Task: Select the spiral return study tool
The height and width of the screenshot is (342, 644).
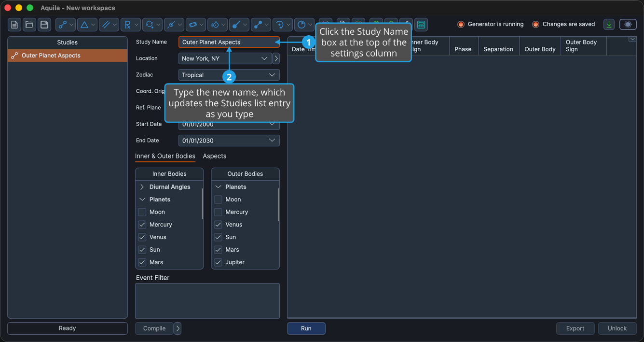Action: click(283, 25)
